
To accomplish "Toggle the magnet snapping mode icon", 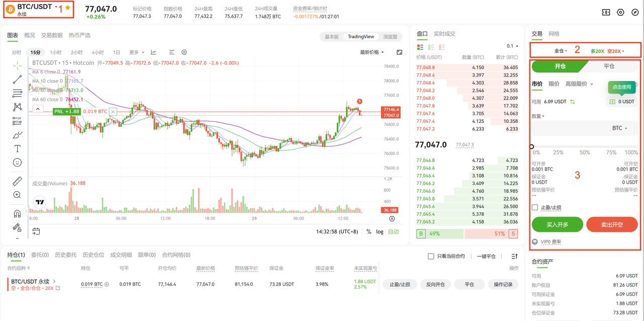I will pyautogui.click(x=17, y=213).
